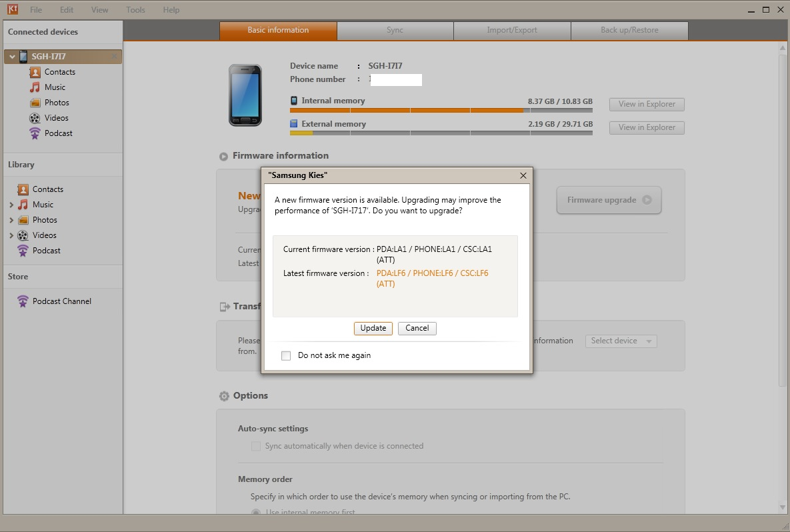Open the File menu

coord(36,9)
